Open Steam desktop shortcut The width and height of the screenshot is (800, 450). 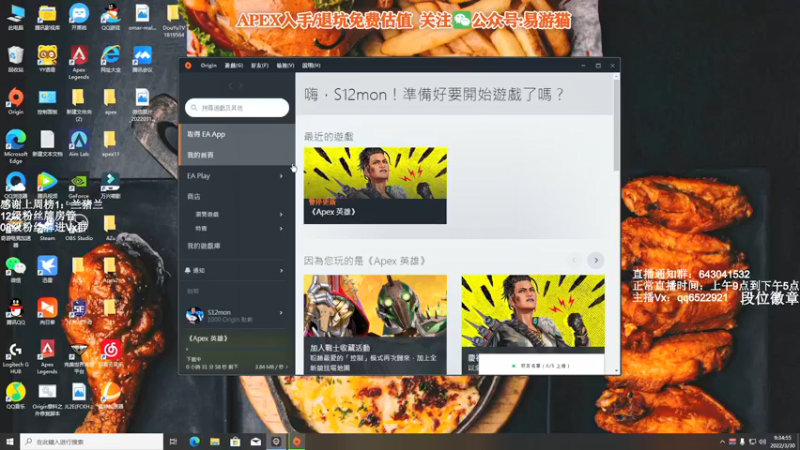(x=47, y=228)
